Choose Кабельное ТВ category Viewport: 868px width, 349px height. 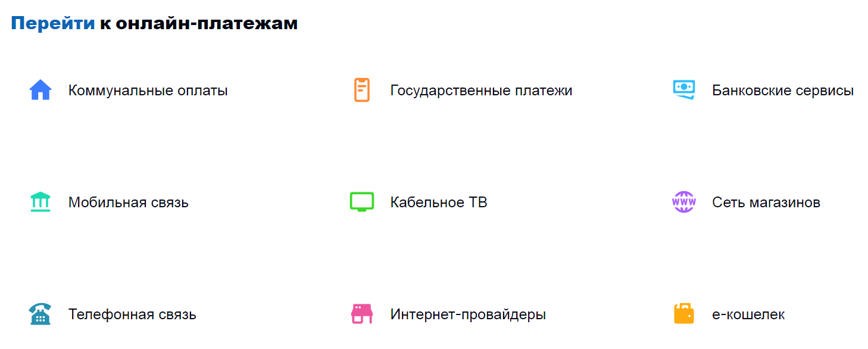(x=439, y=202)
